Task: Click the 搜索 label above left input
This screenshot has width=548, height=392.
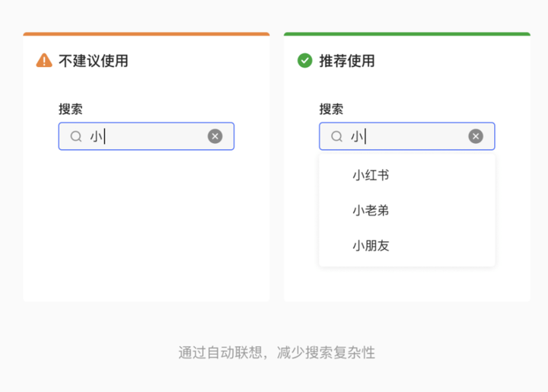Action: (x=71, y=110)
